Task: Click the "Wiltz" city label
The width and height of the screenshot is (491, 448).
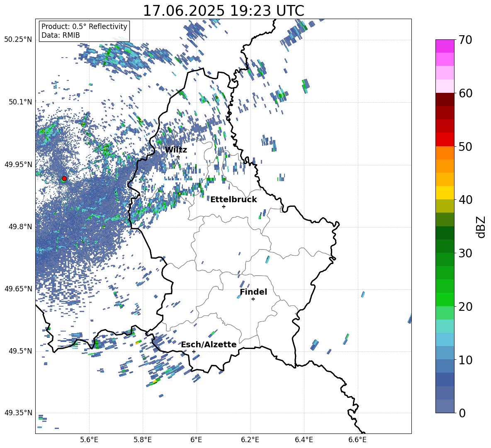Action: [x=176, y=150]
